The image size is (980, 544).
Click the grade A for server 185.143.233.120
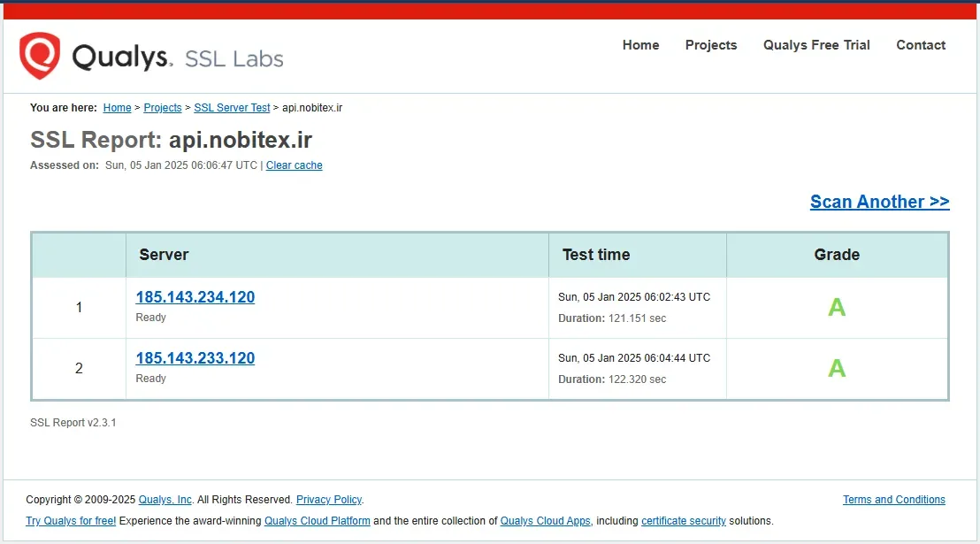click(837, 368)
